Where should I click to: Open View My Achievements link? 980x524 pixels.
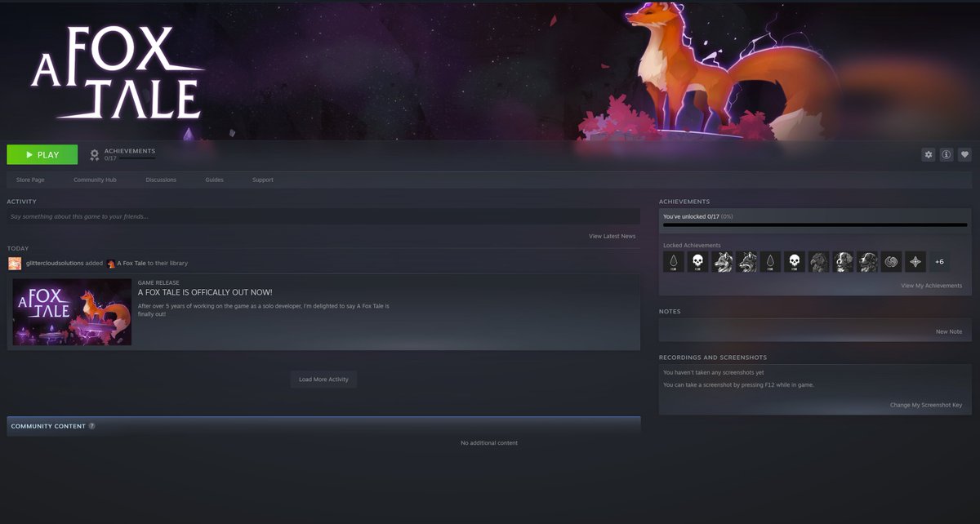931,286
